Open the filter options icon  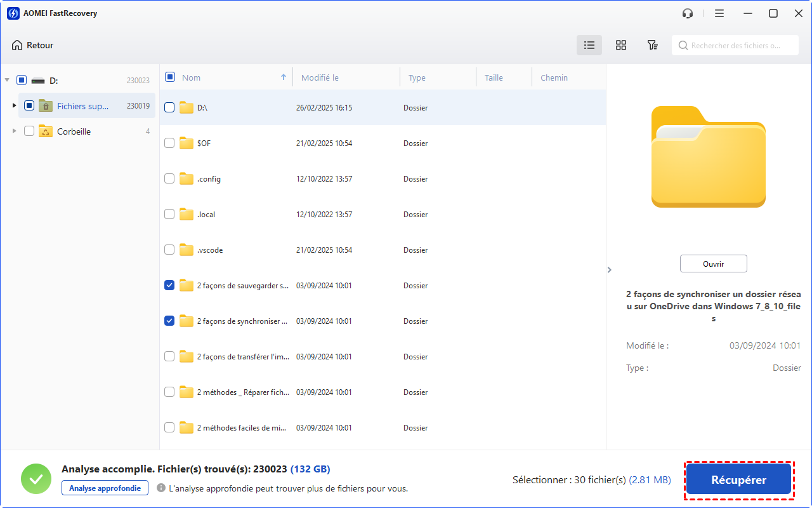[x=652, y=45]
